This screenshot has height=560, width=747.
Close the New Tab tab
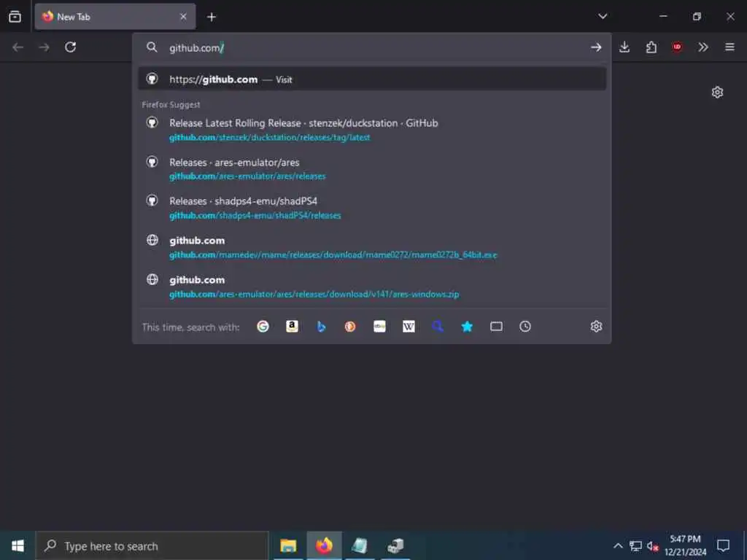pos(183,17)
